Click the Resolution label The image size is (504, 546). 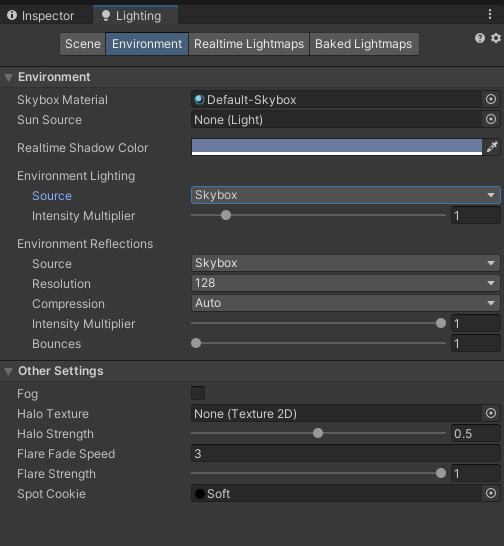(x=61, y=284)
